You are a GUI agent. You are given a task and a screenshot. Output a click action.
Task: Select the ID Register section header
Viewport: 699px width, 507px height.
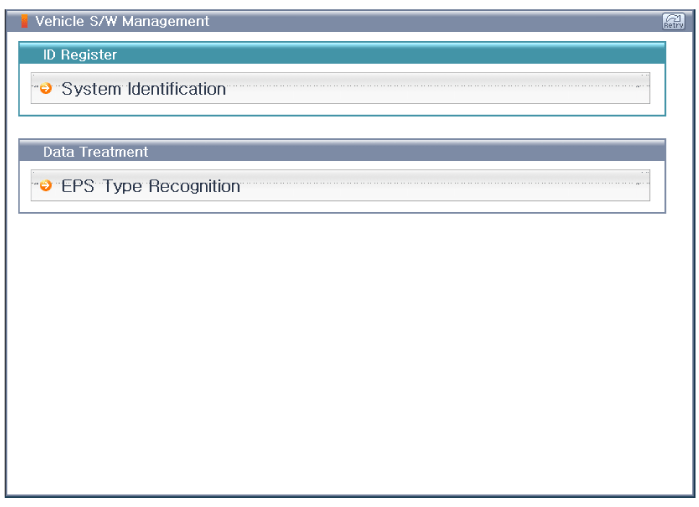[x=342, y=54]
